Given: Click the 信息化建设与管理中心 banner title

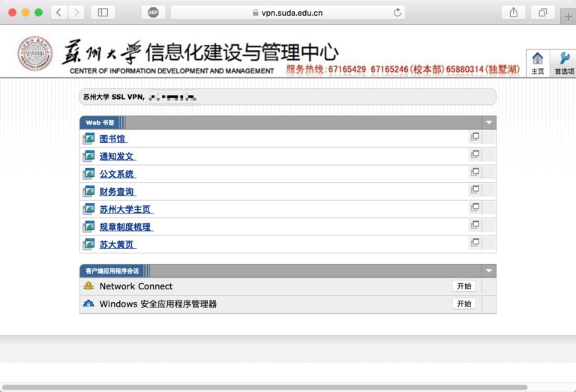Looking at the screenshot, I should pos(241,52).
